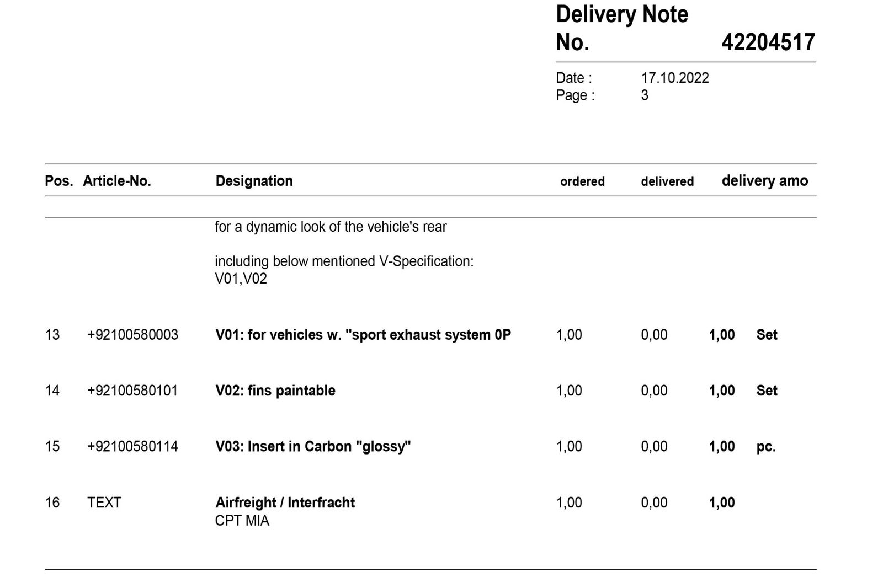
Task: Click delivery note number 42204517
Action: tap(768, 42)
